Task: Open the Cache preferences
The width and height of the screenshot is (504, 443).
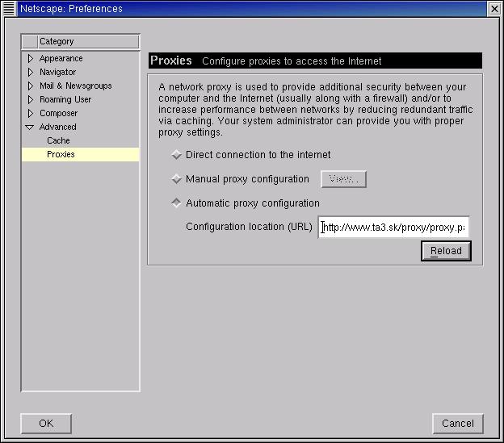Action: pos(58,140)
